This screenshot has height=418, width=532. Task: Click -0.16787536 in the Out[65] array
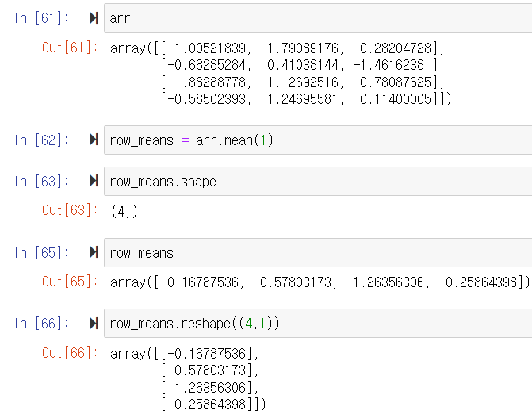pos(200,282)
